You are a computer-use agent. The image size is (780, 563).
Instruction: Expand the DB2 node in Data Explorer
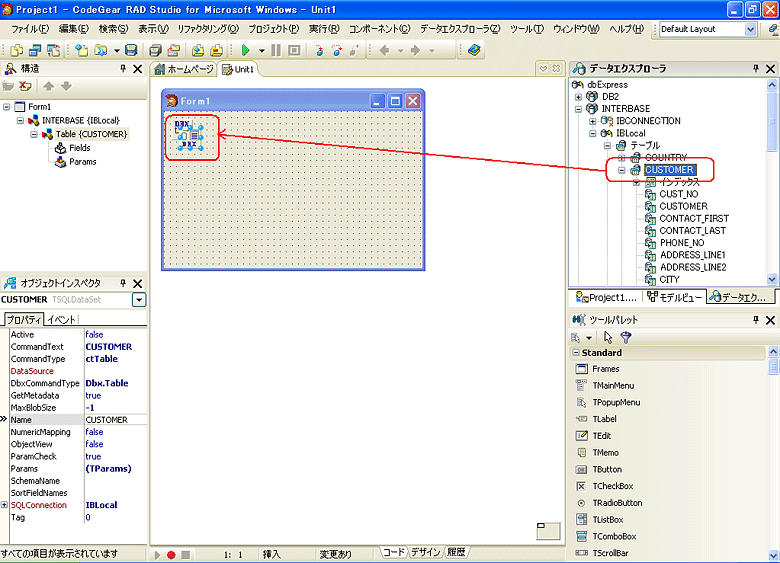click(578, 97)
